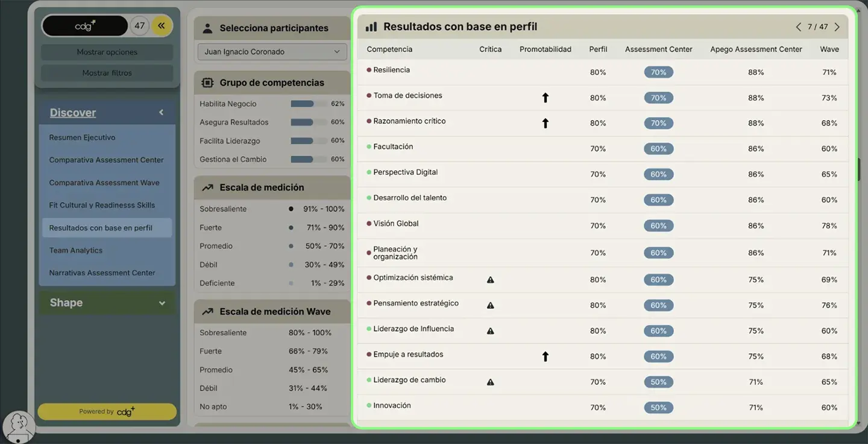Collapse the Discover section chevron
Screen dimensions: 868x444
click(x=161, y=112)
